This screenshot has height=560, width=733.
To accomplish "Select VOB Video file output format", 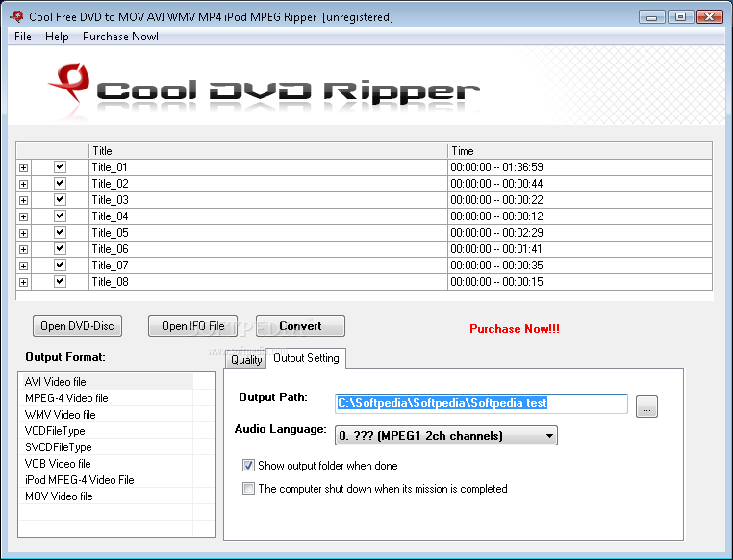I will coord(108,464).
